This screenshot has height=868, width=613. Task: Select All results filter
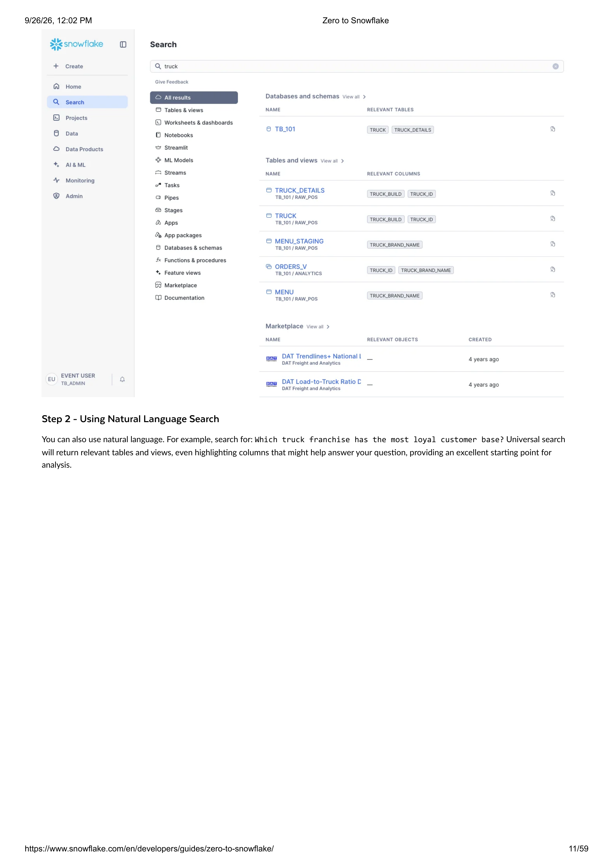[194, 97]
